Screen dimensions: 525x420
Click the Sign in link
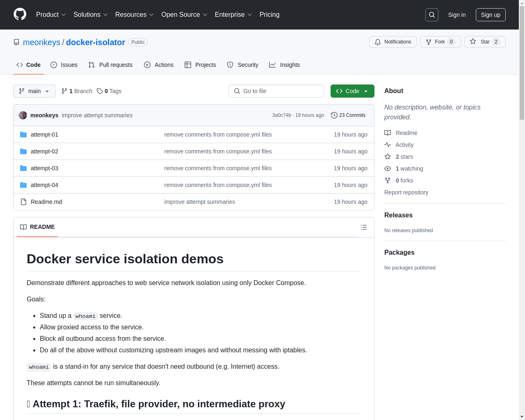[457, 15]
